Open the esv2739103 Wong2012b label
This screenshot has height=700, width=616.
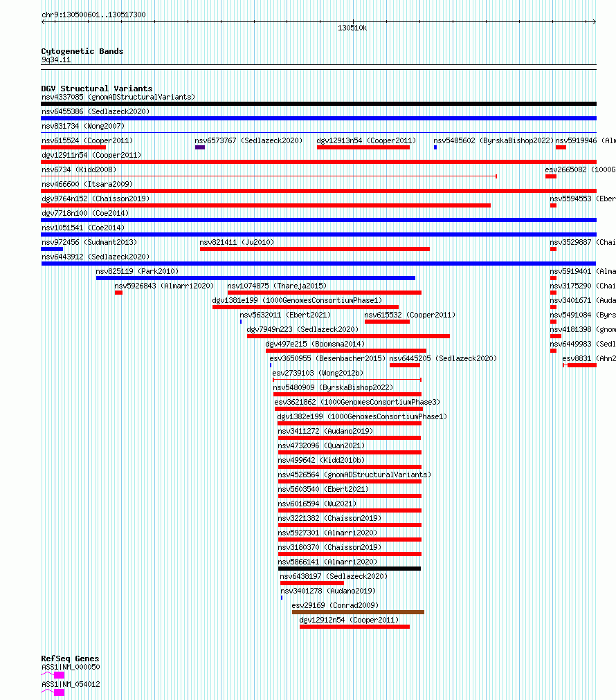(x=318, y=373)
